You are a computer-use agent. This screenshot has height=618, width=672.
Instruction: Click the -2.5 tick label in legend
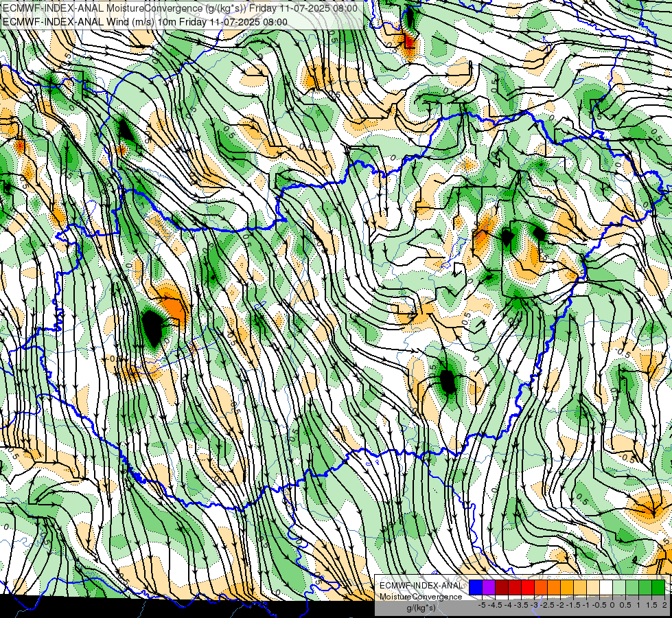[x=548, y=605]
